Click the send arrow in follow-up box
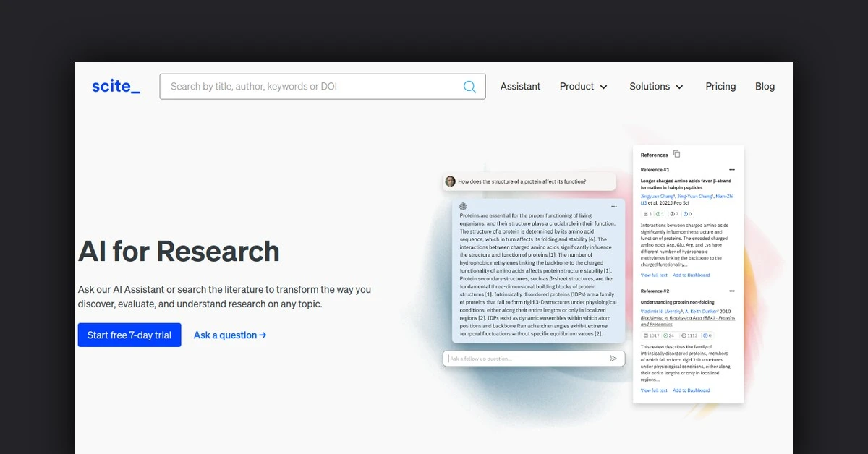Image resolution: width=868 pixels, height=454 pixels. click(613, 359)
